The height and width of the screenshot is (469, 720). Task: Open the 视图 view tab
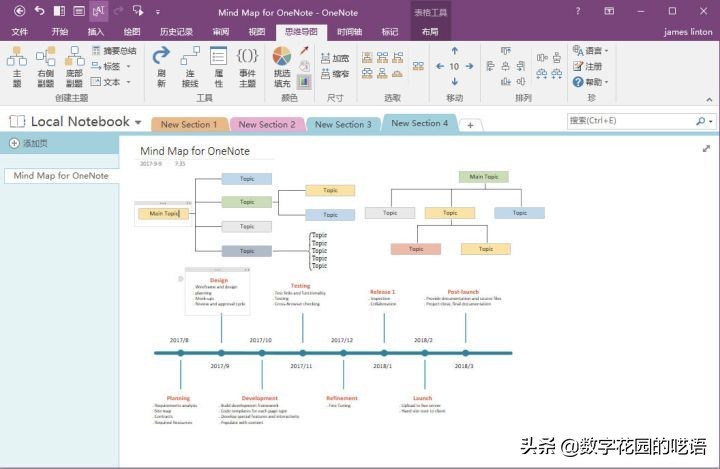257,32
